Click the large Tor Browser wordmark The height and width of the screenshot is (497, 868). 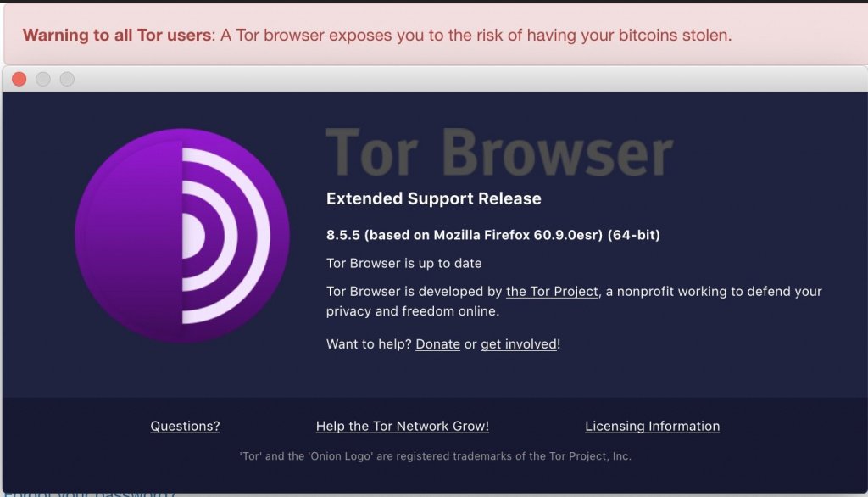499,153
